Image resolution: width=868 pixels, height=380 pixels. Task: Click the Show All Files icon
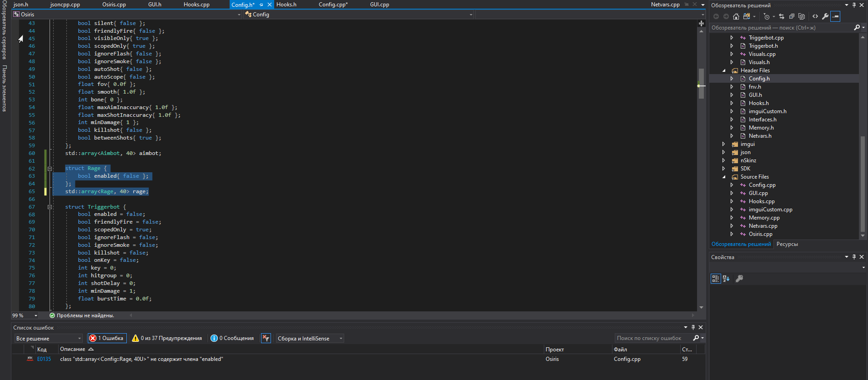click(x=802, y=16)
